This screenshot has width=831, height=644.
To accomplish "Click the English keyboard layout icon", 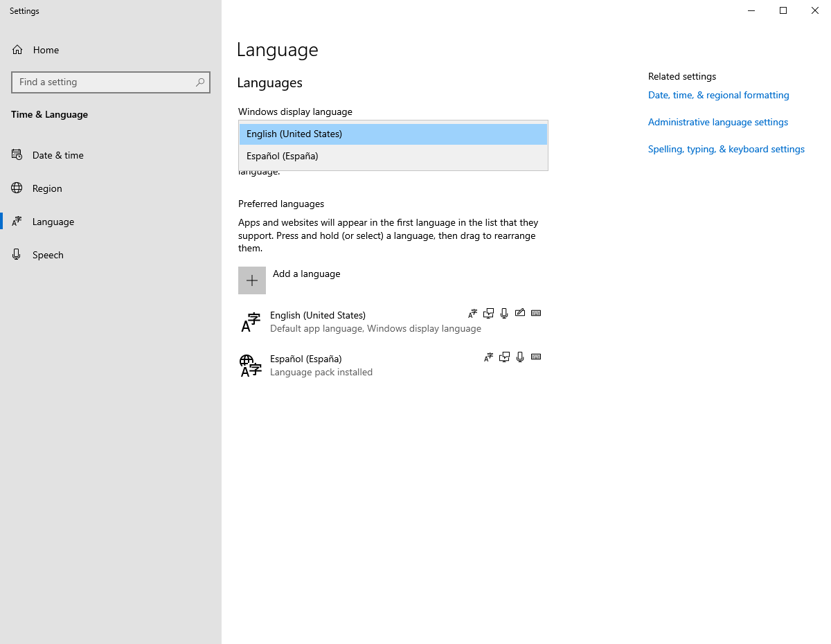I will tap(536, 313).
